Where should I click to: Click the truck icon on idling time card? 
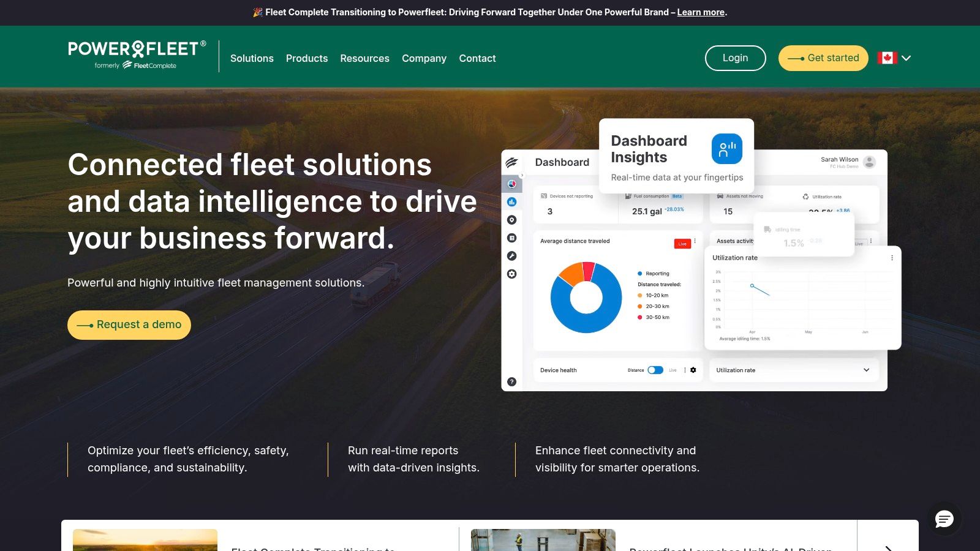click(767, 229)
